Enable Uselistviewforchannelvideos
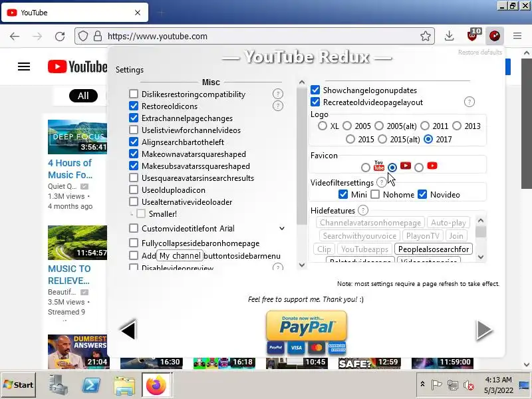 (134, 130)
